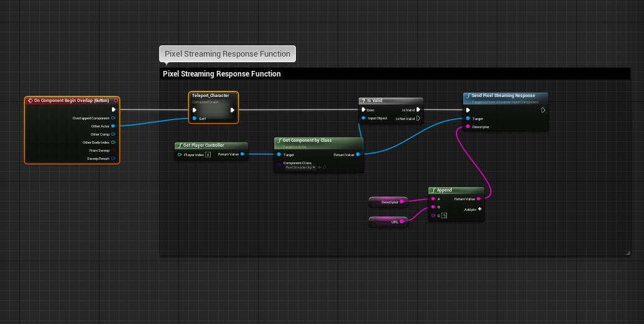The width and height of the screenshot is (644, 324).
Task: Click the event delegate pin on Begin Overlap node
Action: tap(116, 101)
